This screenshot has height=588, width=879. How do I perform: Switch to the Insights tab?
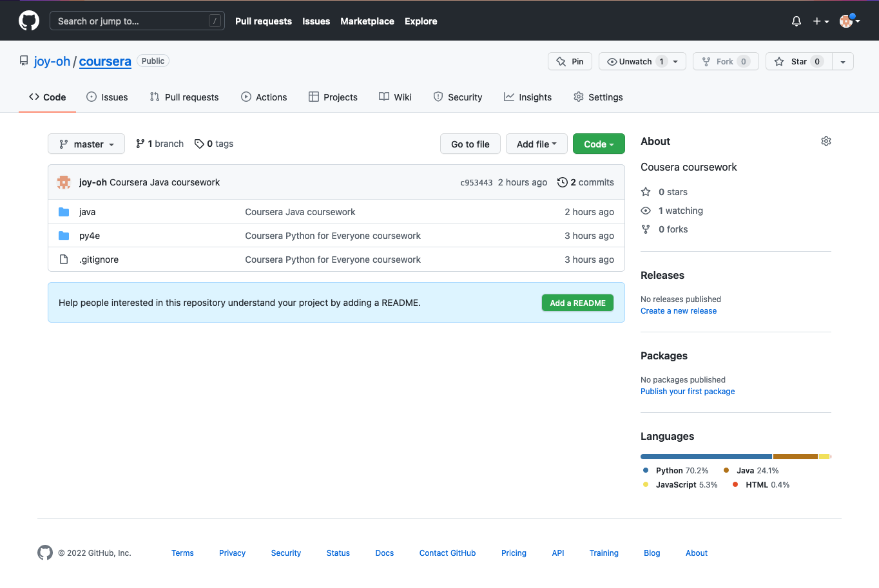(x=528, y=97)
